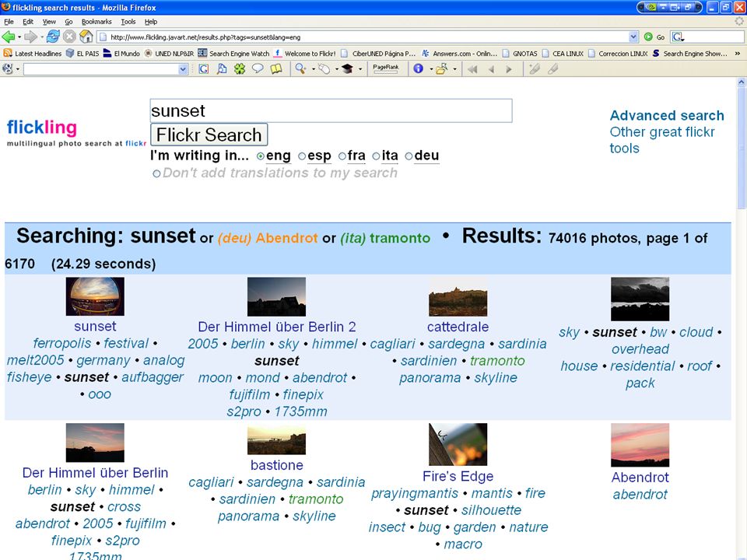Viewport: 747px width, 560px height.
Task: Click the Flickr Search button
Action: tap(209, 135)
